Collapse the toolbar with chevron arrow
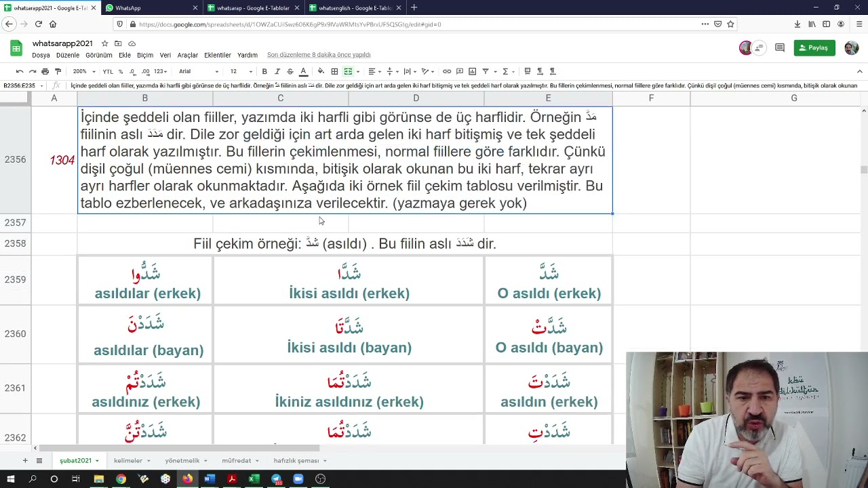The height and width of the screenshot is (488, 868). point(860,71)
